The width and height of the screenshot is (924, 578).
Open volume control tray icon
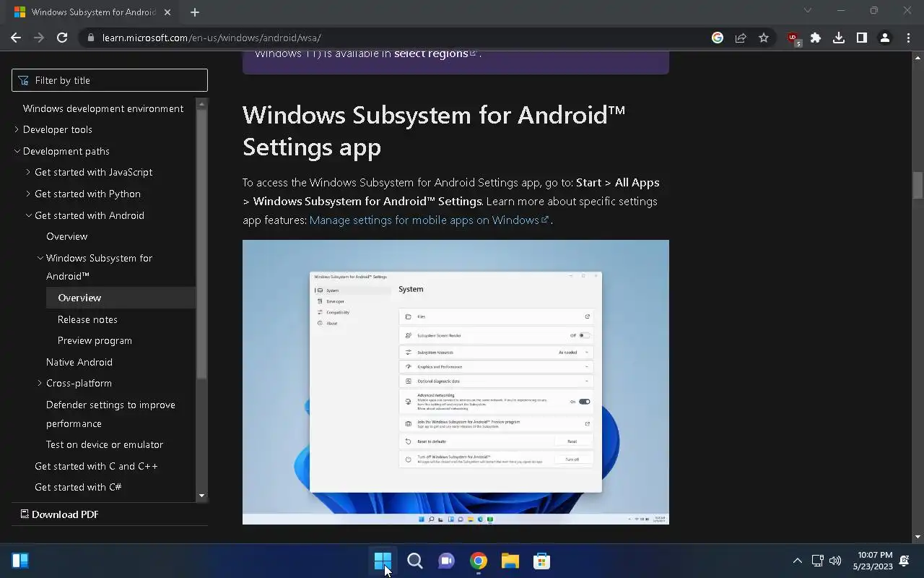[835, 561]
